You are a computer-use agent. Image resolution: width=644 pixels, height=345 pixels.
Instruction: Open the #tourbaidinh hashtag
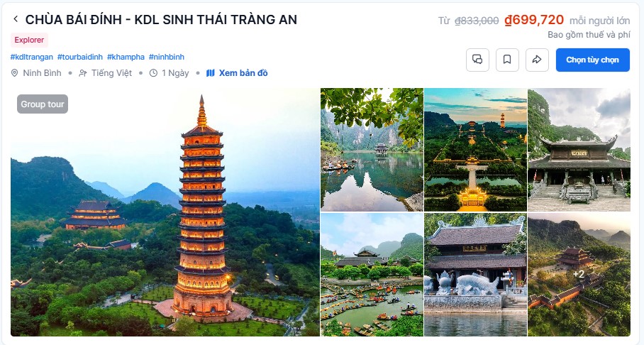[80, 57]
